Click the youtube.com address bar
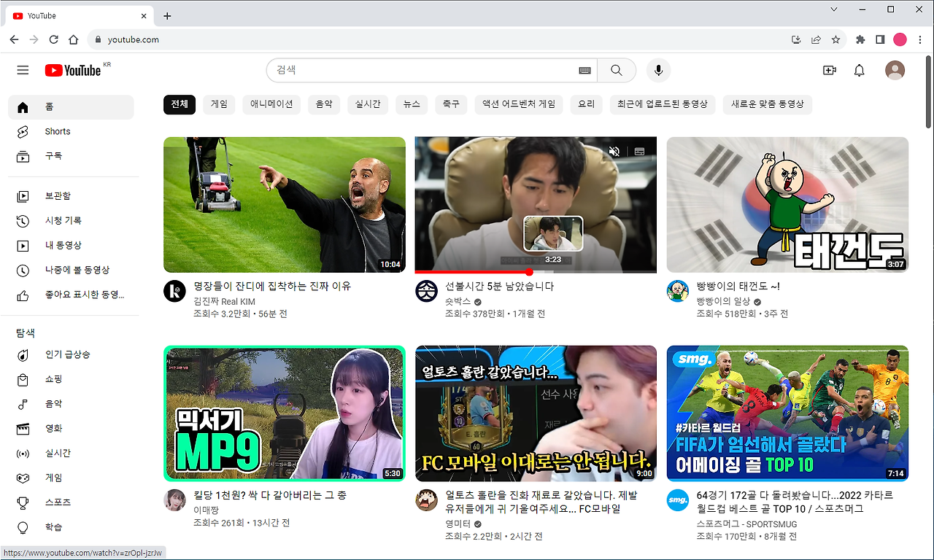The image size is (934, 560). point(438,39)
